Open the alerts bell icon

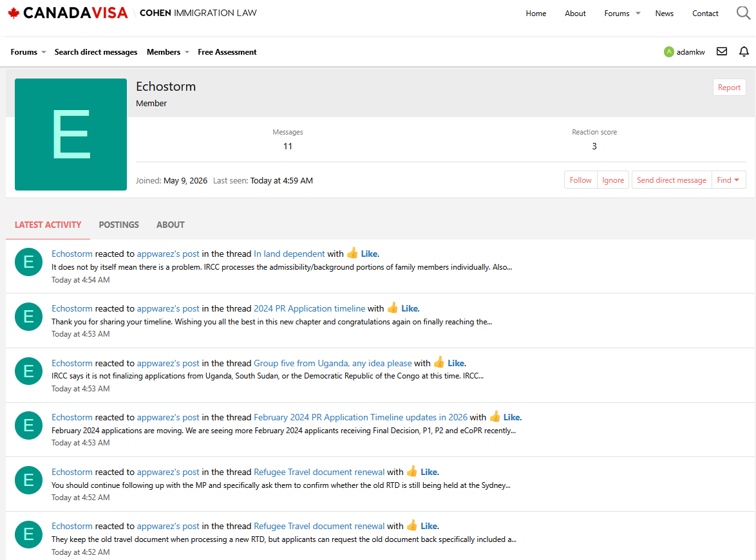pyautogui.click(x=744, y=51)
